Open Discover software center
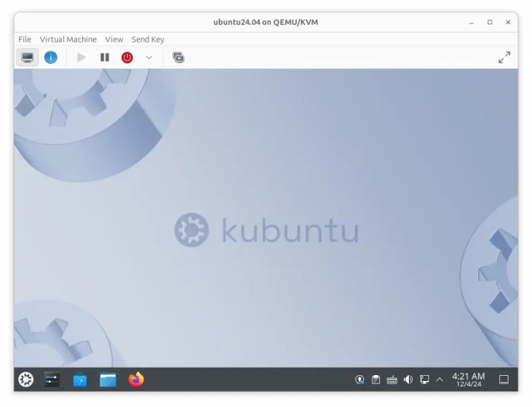Viewport: 532px width, 407px height. (x=80, y=380)
